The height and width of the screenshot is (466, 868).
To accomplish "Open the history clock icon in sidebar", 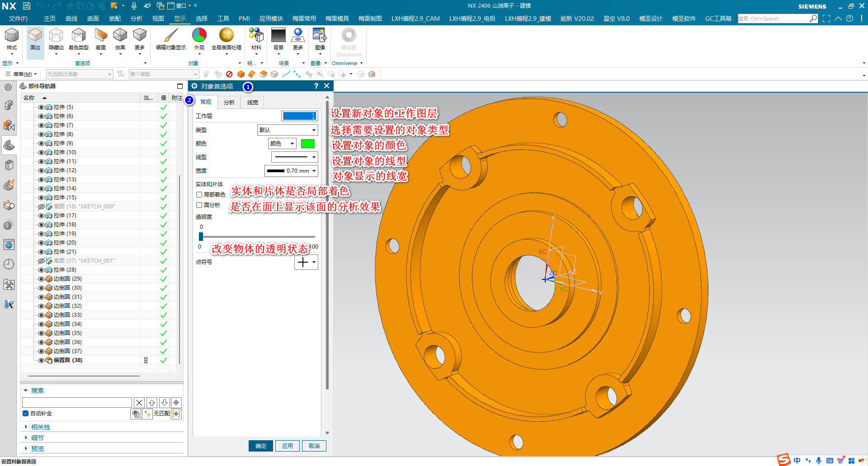I will coord(9,264).
